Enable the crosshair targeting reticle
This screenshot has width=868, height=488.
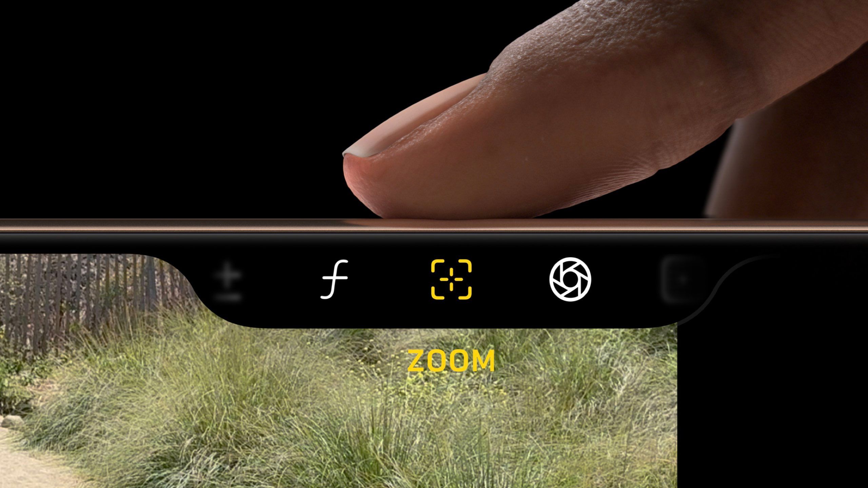tap(452, 279)
